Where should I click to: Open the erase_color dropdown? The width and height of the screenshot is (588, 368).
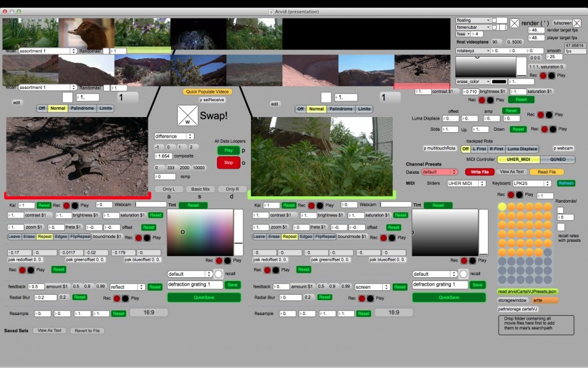pyautogui.click(x=473, y=82)
